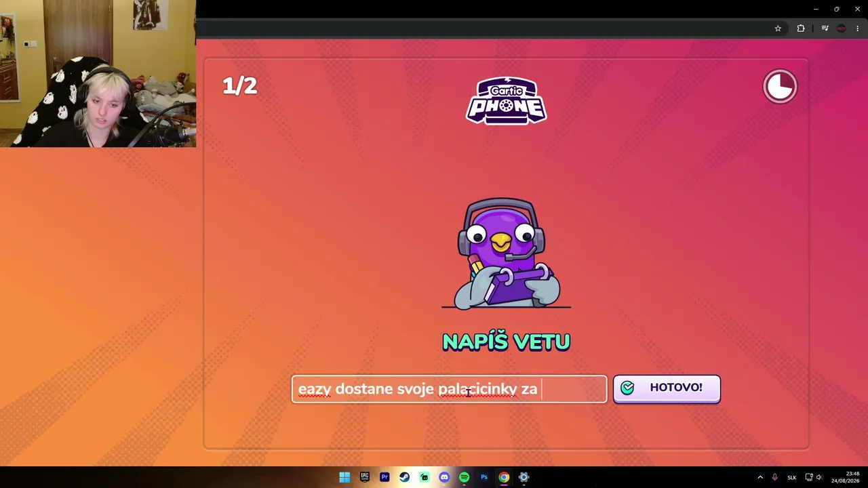Screen dimensions: 868x488
Task: Click the purple bird mascot with headset
Action: (507, 253)
